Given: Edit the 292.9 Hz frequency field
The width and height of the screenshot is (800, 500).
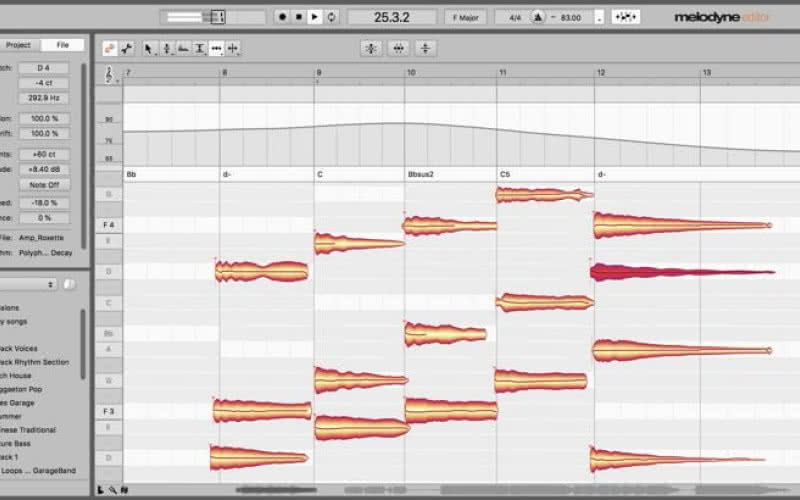Looking at the screenshot, I should tap(44, 97).
